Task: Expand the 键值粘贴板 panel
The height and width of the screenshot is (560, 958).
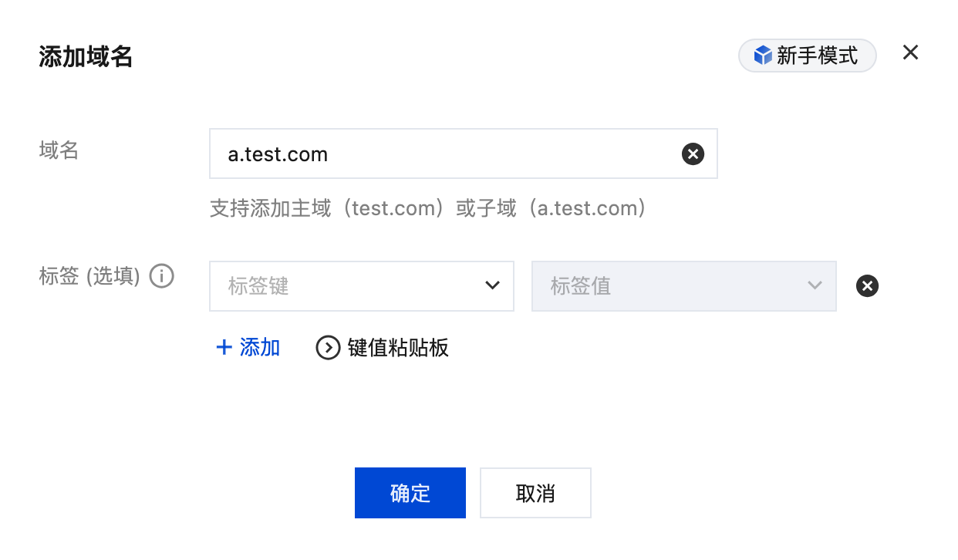Action: pyautogui.click(x=397, y=348)
